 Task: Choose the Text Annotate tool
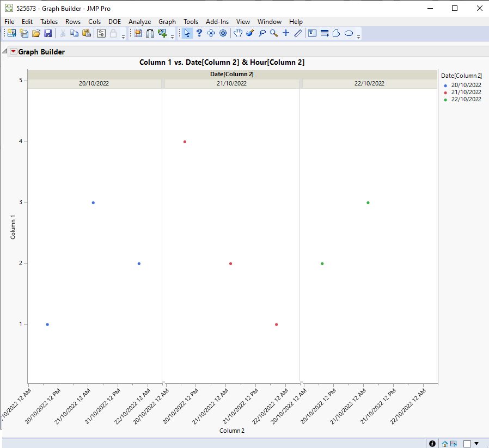click(312, 33)
